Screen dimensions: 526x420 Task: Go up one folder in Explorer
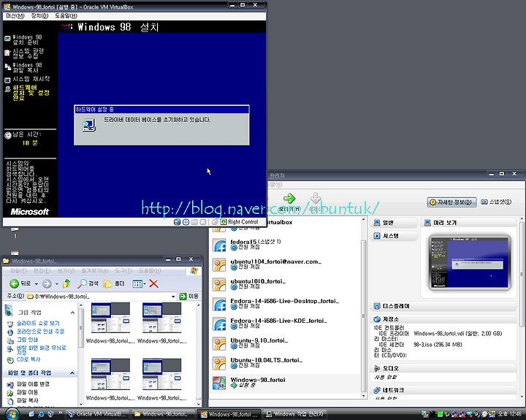(66, 284)
